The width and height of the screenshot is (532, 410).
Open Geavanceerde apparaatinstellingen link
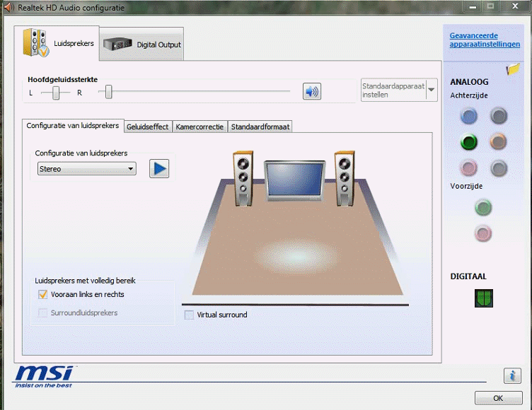click(485, 40)
